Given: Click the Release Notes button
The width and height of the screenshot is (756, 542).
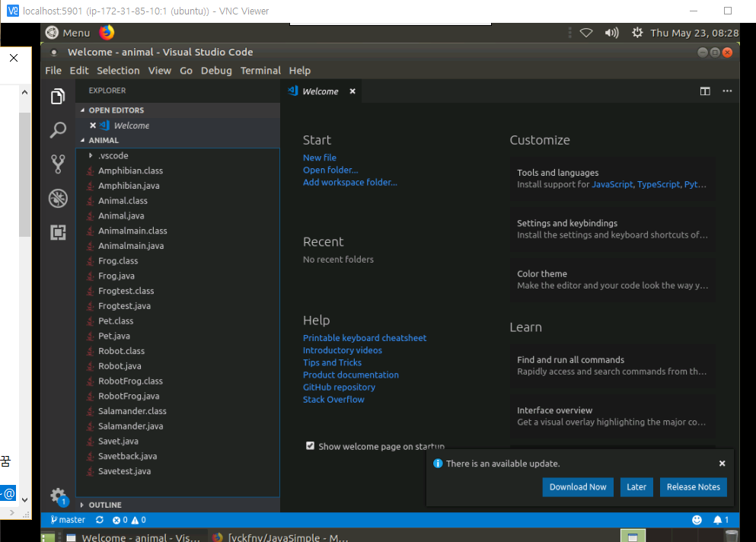Looking at the screenshot, I should tap(693, 487).
